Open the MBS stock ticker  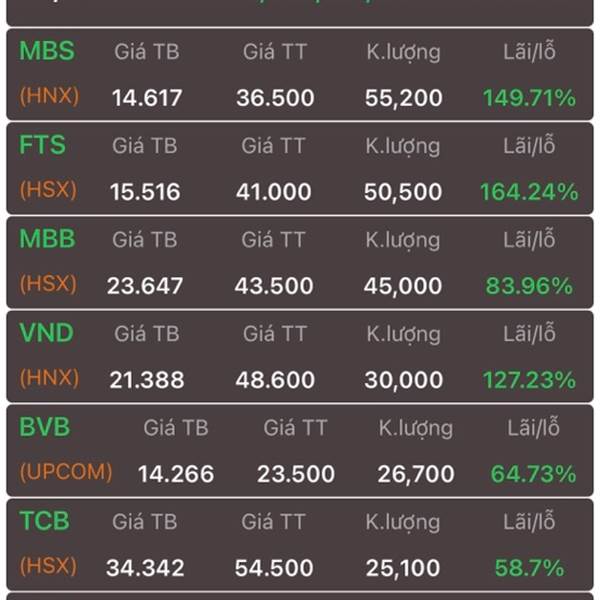(x=47, y=51)
